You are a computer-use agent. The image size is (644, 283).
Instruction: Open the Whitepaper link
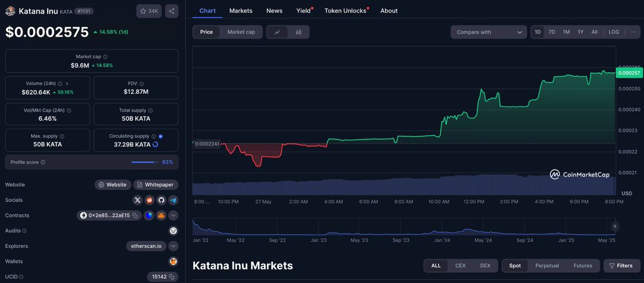[x=156, y=185]
